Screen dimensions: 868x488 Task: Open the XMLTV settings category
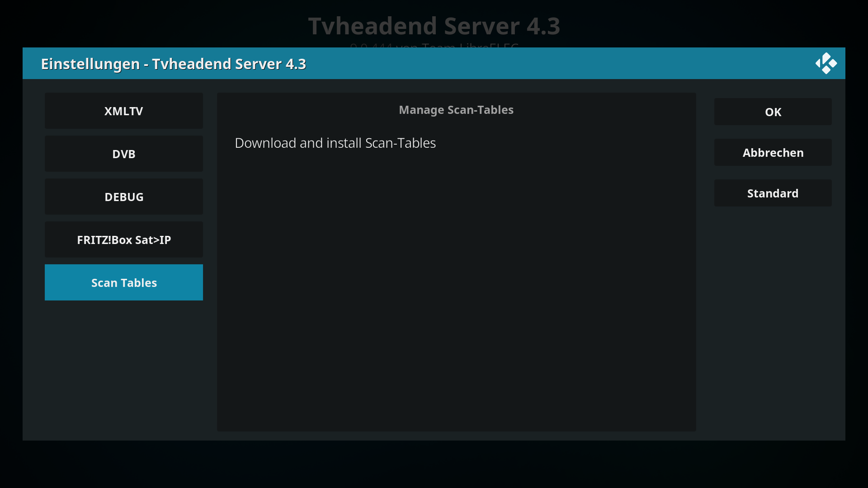coord(124,111)
